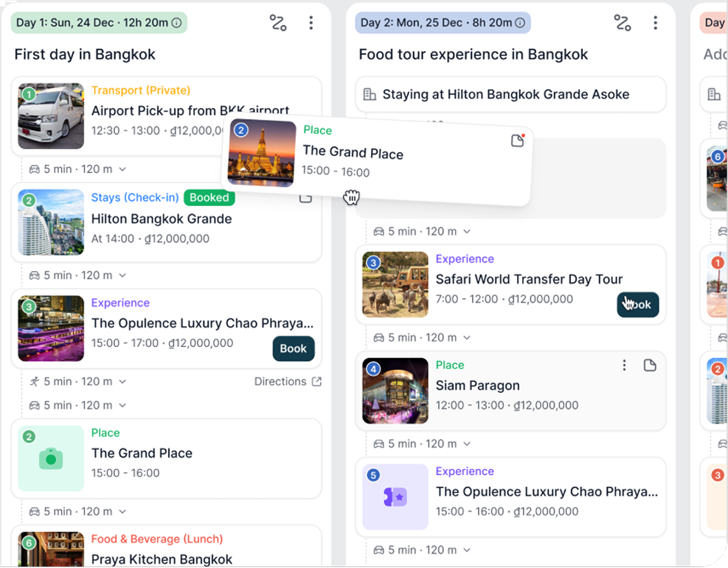Click the Airport Pick-up van thumbnail
Viewport: 728px width, 568px height.
click(51, 116)
